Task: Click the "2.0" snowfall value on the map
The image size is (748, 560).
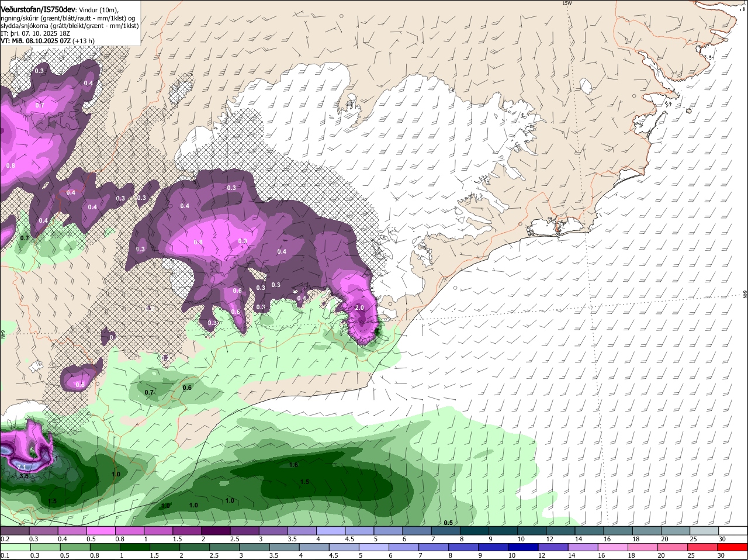Action: [359, 307]
